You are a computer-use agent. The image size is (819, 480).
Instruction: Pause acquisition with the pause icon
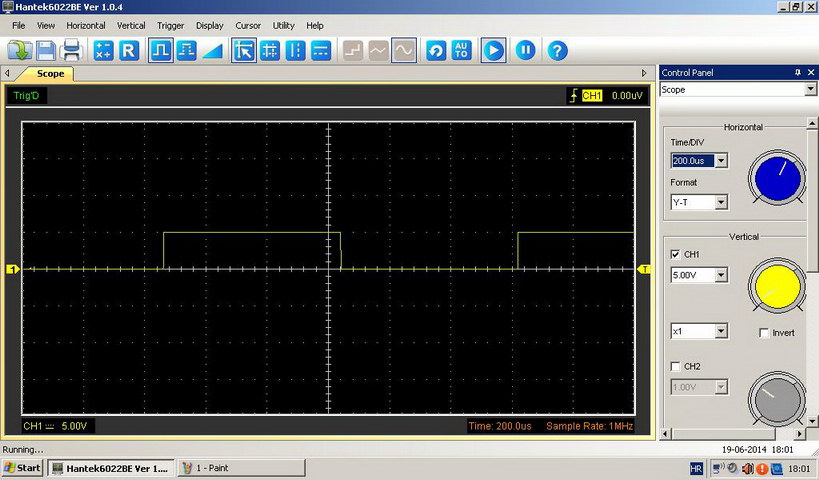[526, 50]
